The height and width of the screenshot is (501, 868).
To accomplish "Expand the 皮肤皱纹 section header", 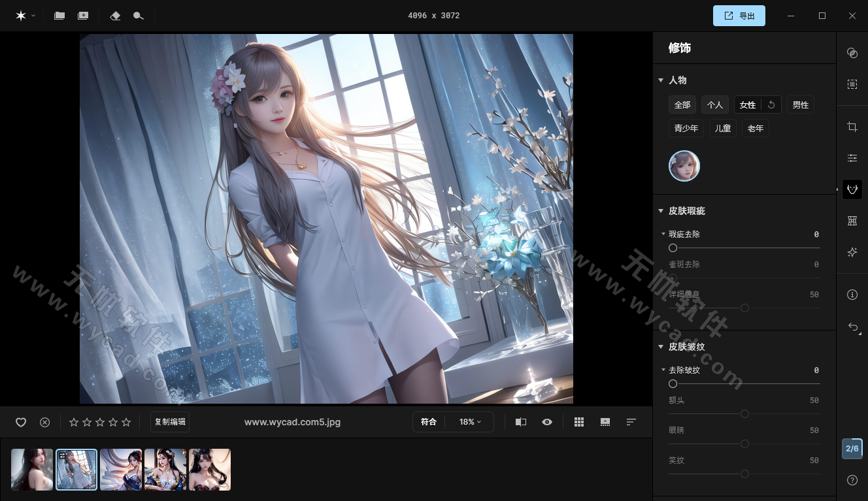I will (661, 347).
